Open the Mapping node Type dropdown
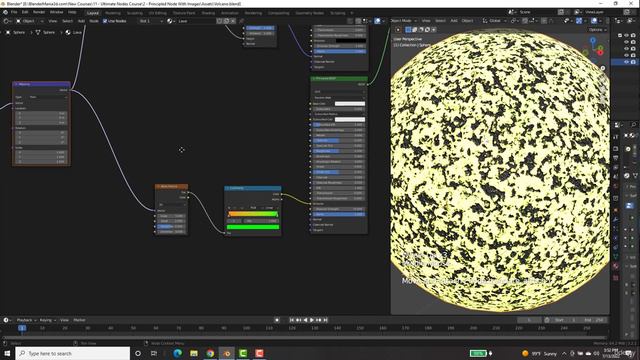Image resolution: width=640 pixels, height=360 pixels. 42,97
